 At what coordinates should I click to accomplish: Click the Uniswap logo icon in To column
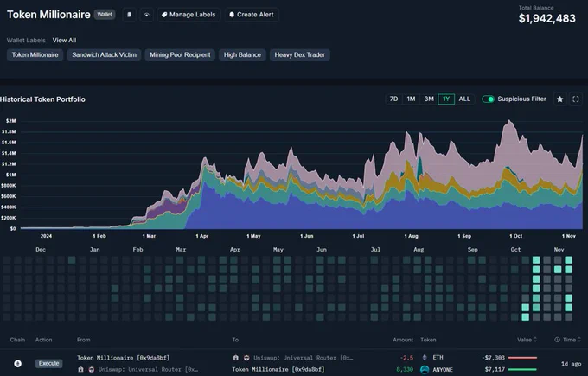pyautogui.click(x=246, y=358)
